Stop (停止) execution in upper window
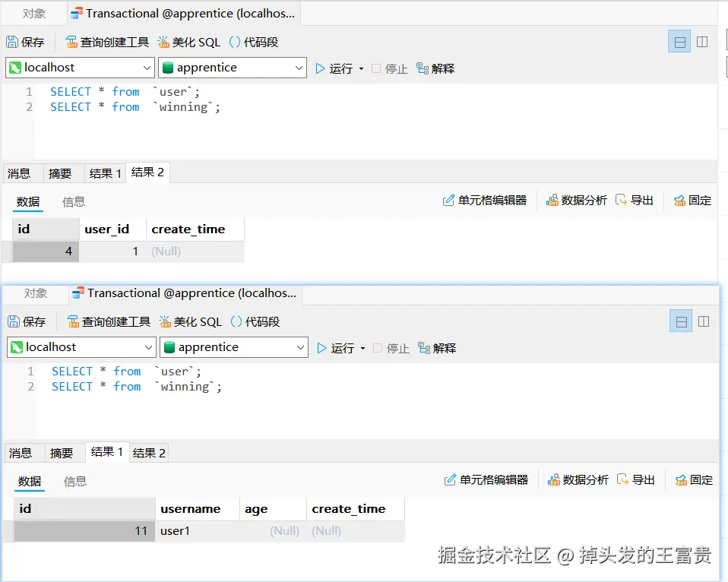 click(390, 68)
